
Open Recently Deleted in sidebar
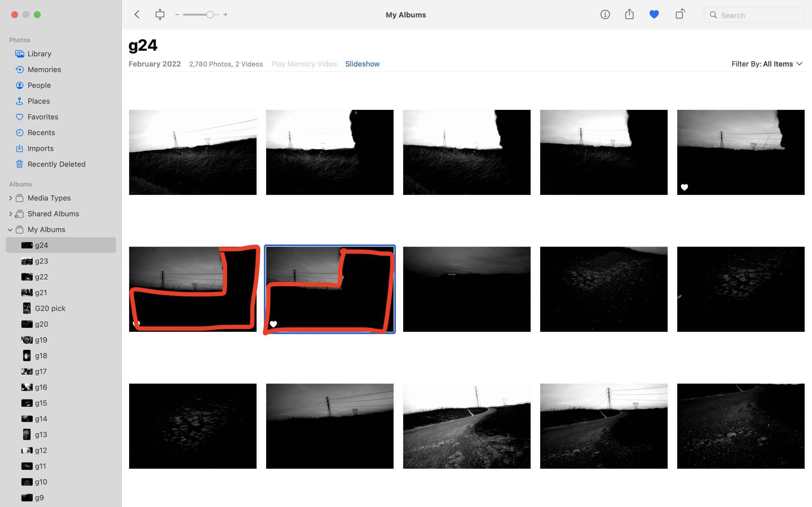click(56, 164)
